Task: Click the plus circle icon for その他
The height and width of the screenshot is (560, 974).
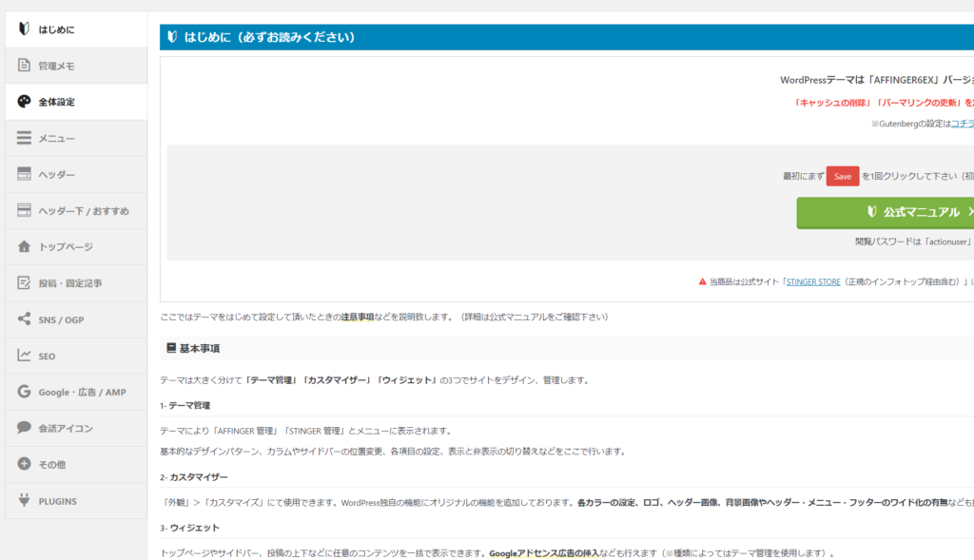Action: pyautogui.click(x=24, y=464)
